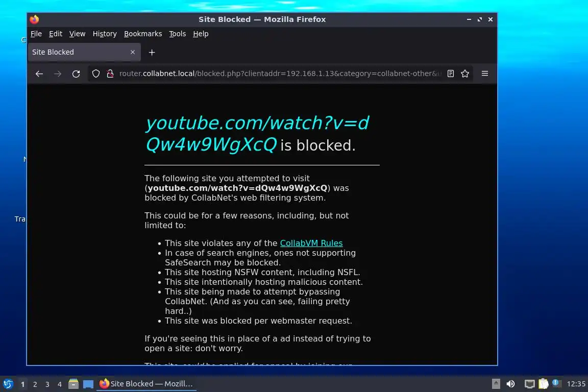Click the network status tray icon

(x=529, y=384)
